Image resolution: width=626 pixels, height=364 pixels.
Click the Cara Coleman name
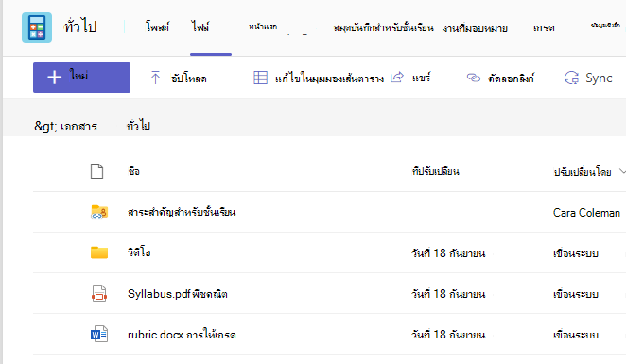click(x=586, y=213)
